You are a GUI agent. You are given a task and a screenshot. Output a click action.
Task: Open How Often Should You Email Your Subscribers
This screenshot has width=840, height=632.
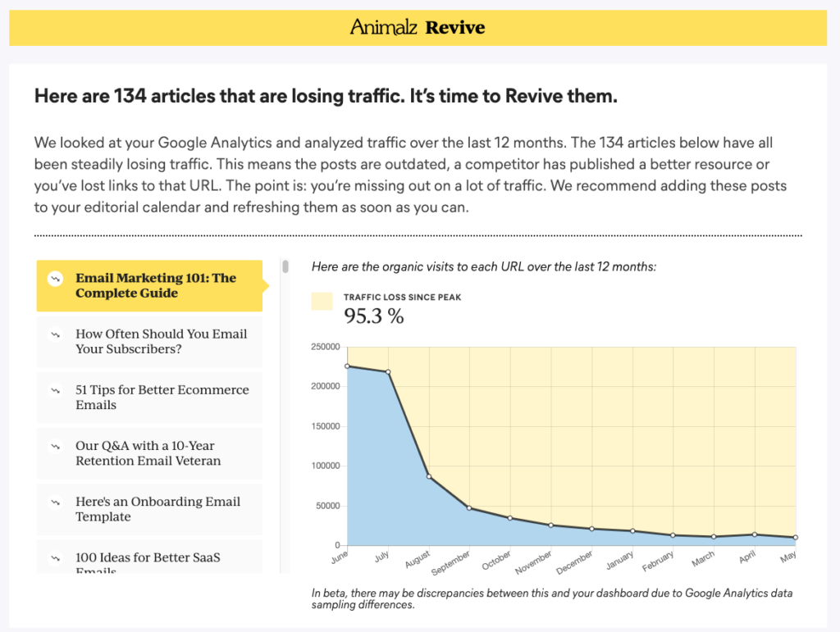[x=161, y=342]
